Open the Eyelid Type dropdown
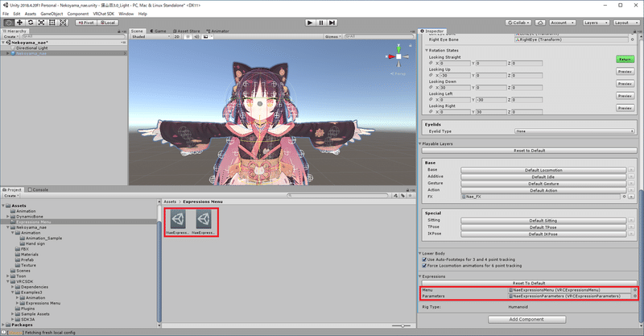Image resolution: width=644 pixels, height=336 pixels. tap(574, 131)
